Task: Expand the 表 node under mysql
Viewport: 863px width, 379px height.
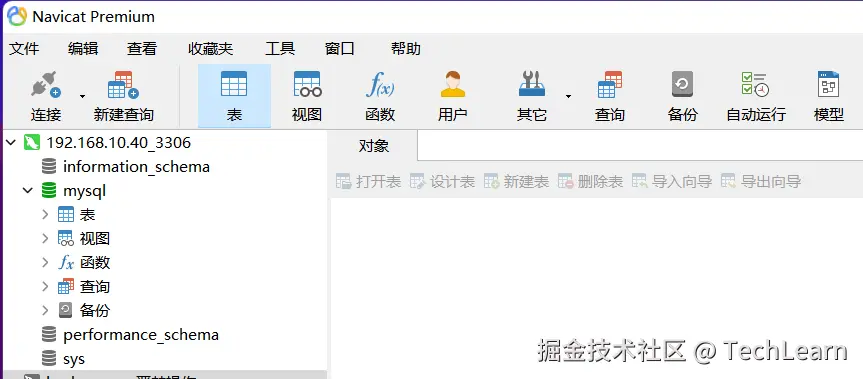Action: pyautogui.click(x=46, y=215)
